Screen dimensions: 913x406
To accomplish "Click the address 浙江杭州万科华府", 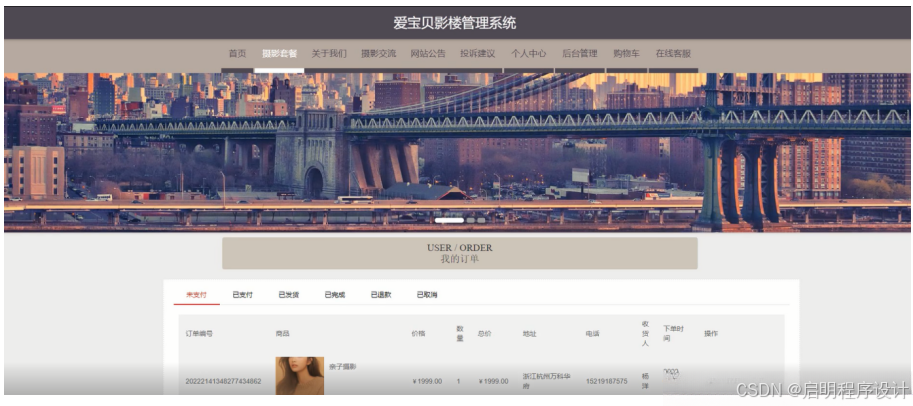I will point(546,381).
